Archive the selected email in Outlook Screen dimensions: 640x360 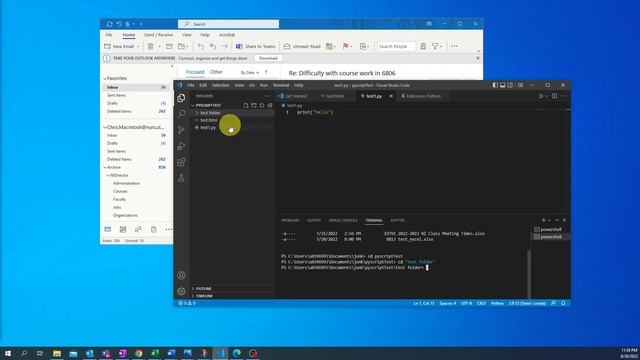(169, 47)
